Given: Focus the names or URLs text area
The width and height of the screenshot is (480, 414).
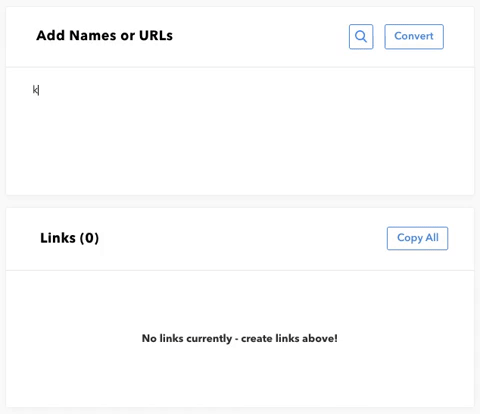Looking at the screenshot, I should 240,131.
